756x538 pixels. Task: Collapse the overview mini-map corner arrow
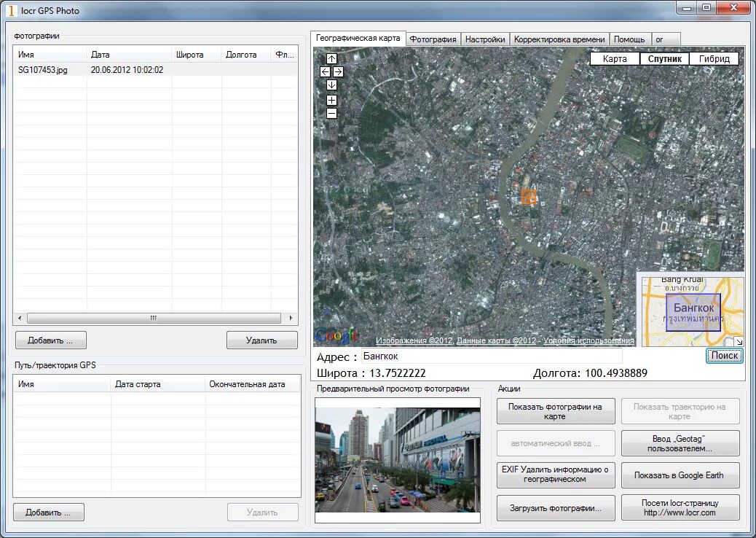(739, 342)
